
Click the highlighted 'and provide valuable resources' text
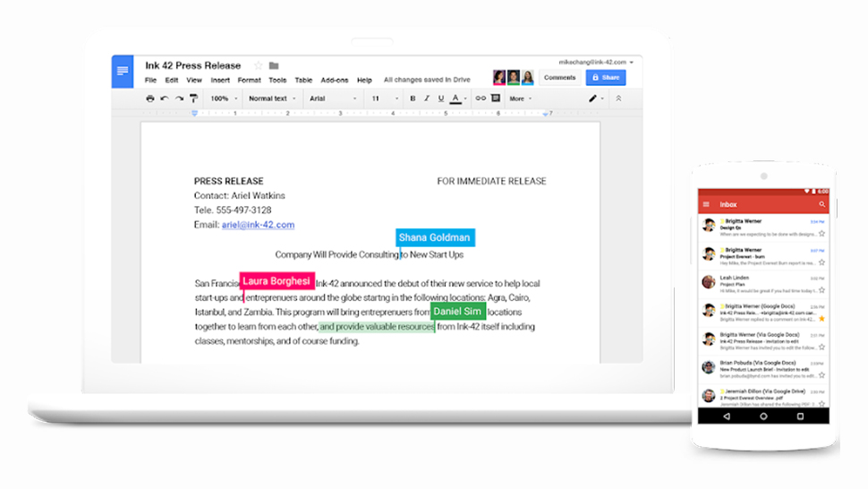coord(377,327)
